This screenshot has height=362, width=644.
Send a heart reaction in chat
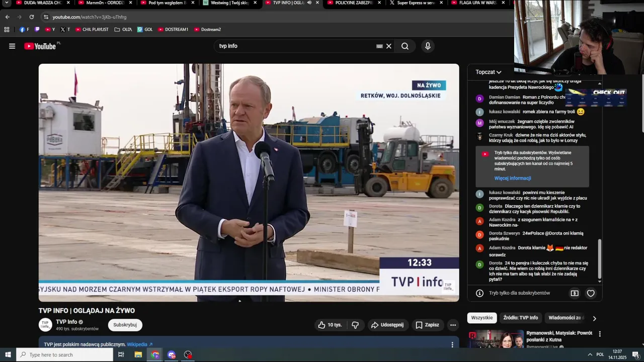pyautogui.click(x=591, y=293)
